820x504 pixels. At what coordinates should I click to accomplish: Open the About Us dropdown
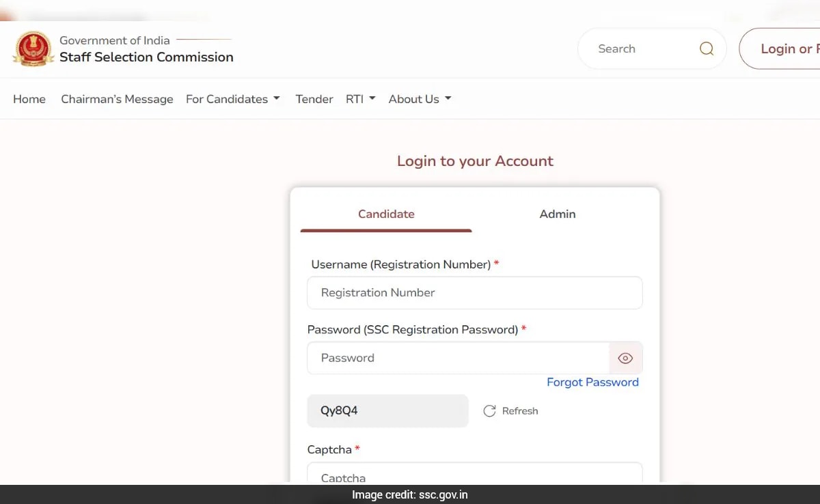(420, 99)
